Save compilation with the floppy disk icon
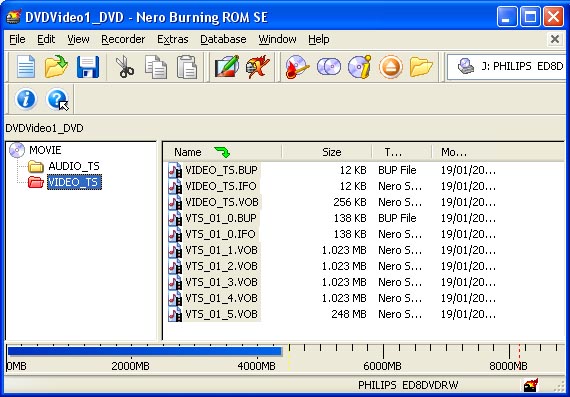Image resolution: width=570 pixels, height=397 pixels. pos(88,67)
